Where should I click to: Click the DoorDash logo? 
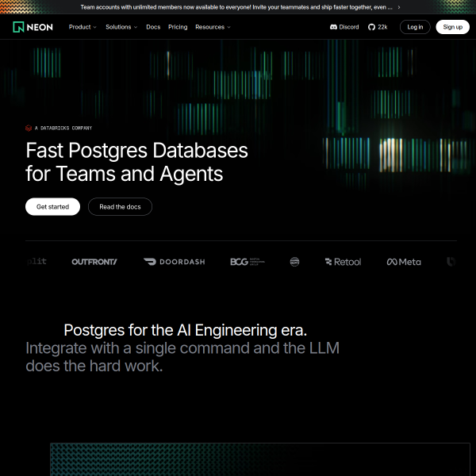175,262
